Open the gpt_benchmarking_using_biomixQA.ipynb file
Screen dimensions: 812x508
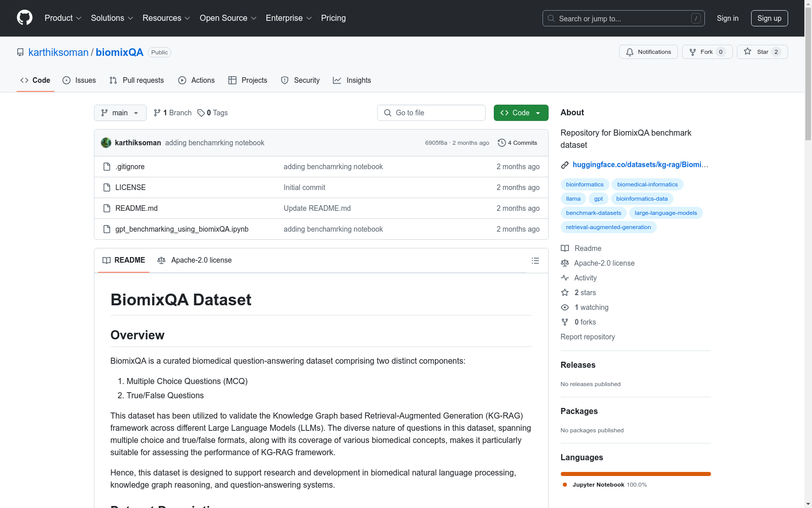point(182,229)
